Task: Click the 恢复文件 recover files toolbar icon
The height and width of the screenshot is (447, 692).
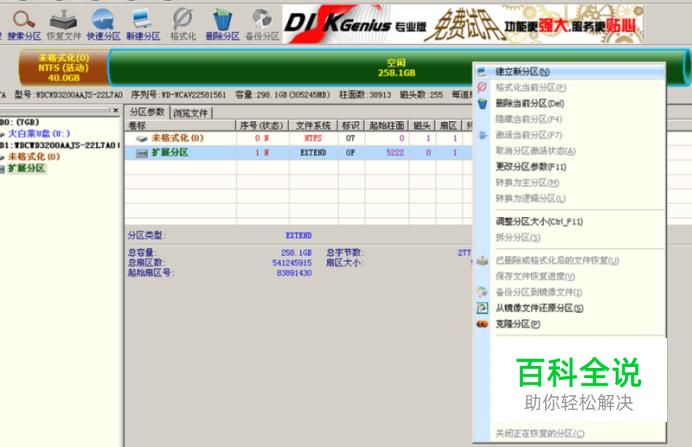Action: coord(64,25)
